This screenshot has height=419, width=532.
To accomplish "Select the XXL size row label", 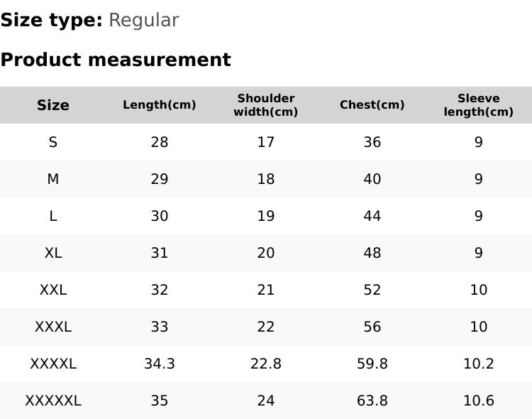I will (53, 290).
